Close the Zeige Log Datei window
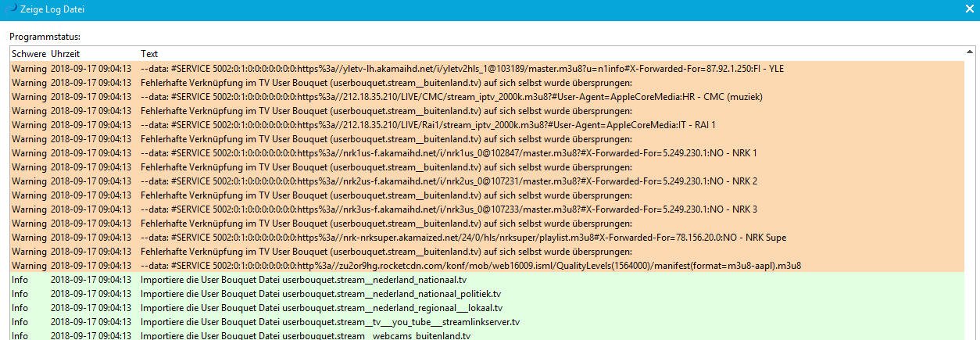Screen dimensions: 980x340 tap(969, 9)
